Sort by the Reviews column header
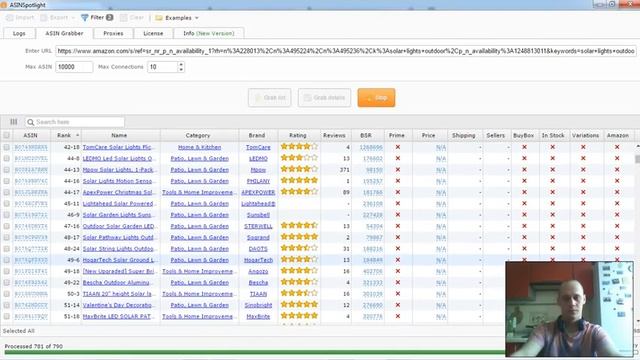 pyautogui.click(x=334, y=135)
